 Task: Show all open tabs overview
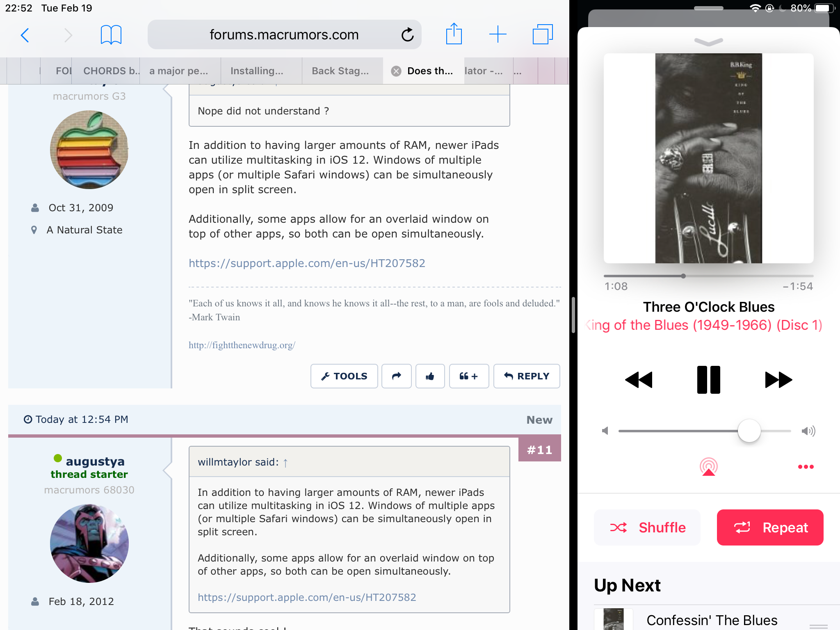pos(542,34)
